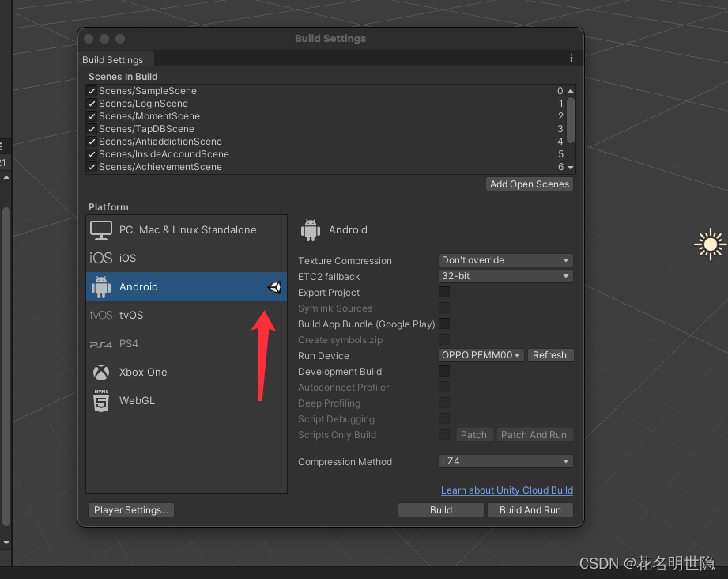728x579 pixels.
Task: Select the PC, Mac & Linux Standalone platform icon
Action: pos(101,229)
